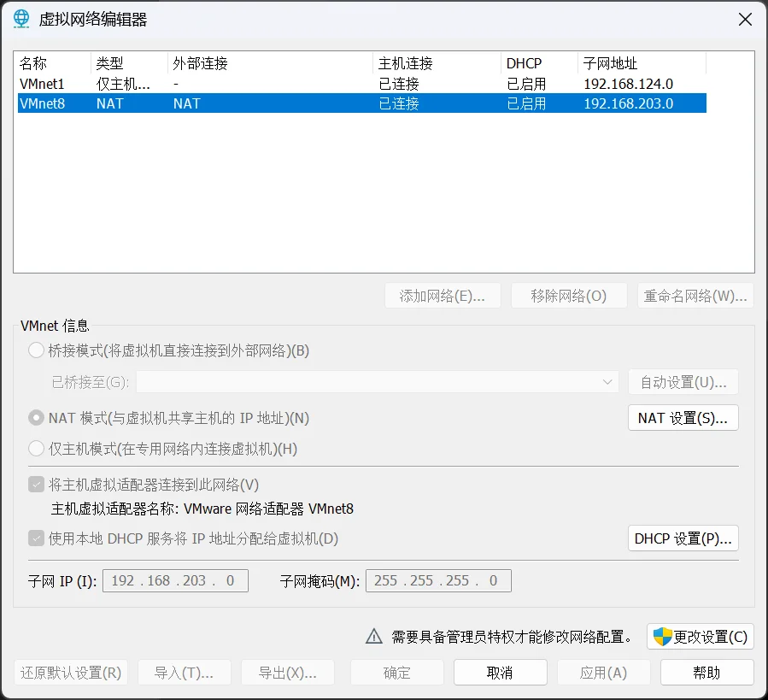The height and width of the screenshot is (700, 768).
Task: Click 自动设置(U) button
Action: click(683, 382)
